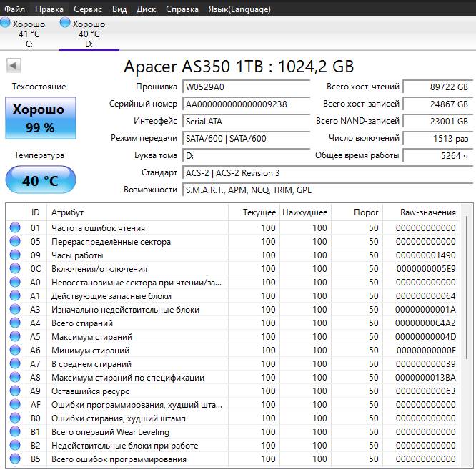Click the features field with S.M.A.R.T., APM
The width and height of the screenshot is (476, 470).
[327, 190]
